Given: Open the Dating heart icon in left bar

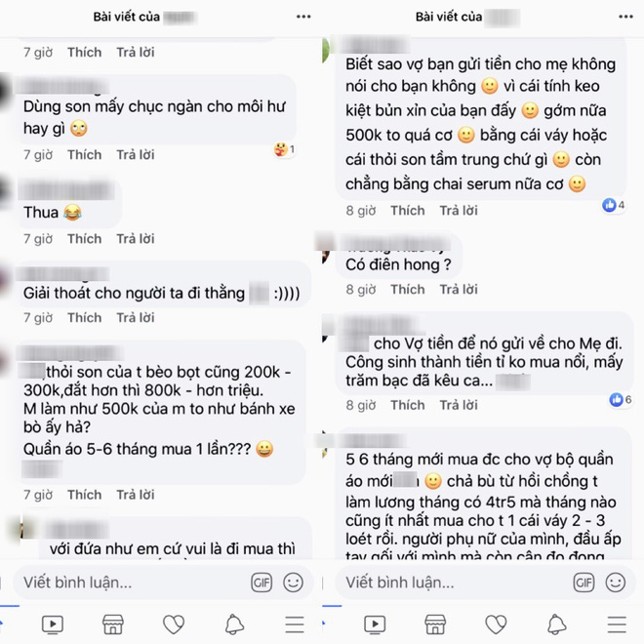Looking at the screenshot, I should click(x=174, y=624).
